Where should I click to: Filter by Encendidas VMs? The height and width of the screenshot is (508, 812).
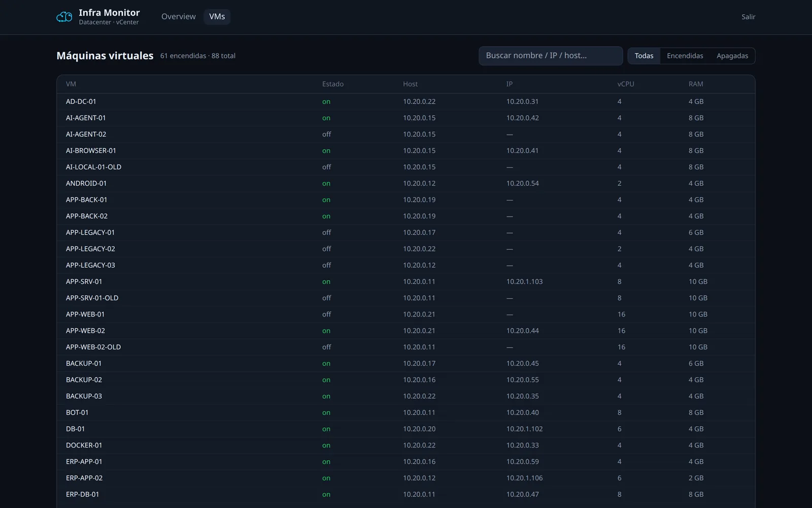(685, 56)
